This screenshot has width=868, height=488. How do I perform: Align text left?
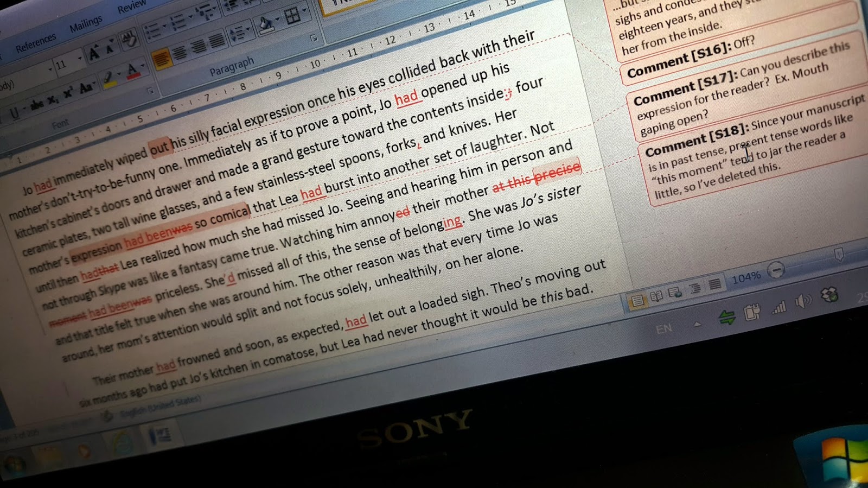tap(161, 58)
